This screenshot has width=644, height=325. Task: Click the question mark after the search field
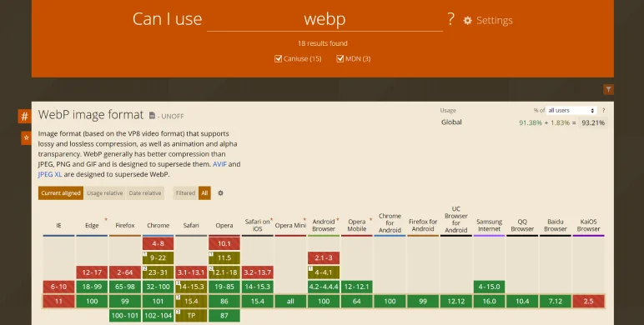coord(451,19)
